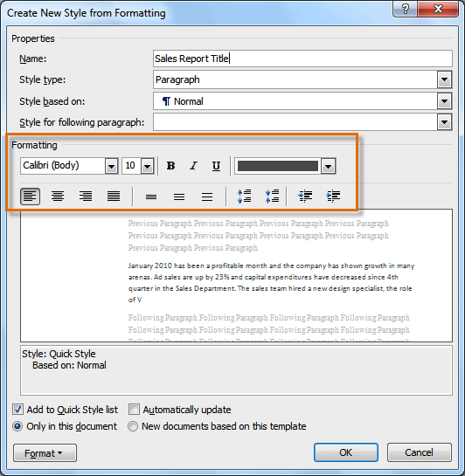465x476 pixels.
Task: Open the font name dropdown arrow
Action: point(112,166)
